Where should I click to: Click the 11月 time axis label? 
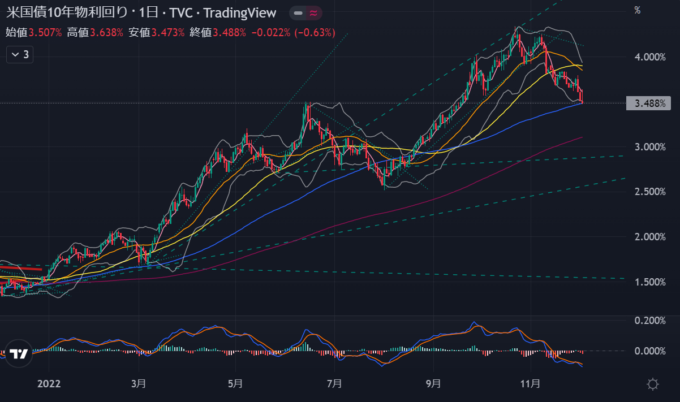(x=530, y=383)
